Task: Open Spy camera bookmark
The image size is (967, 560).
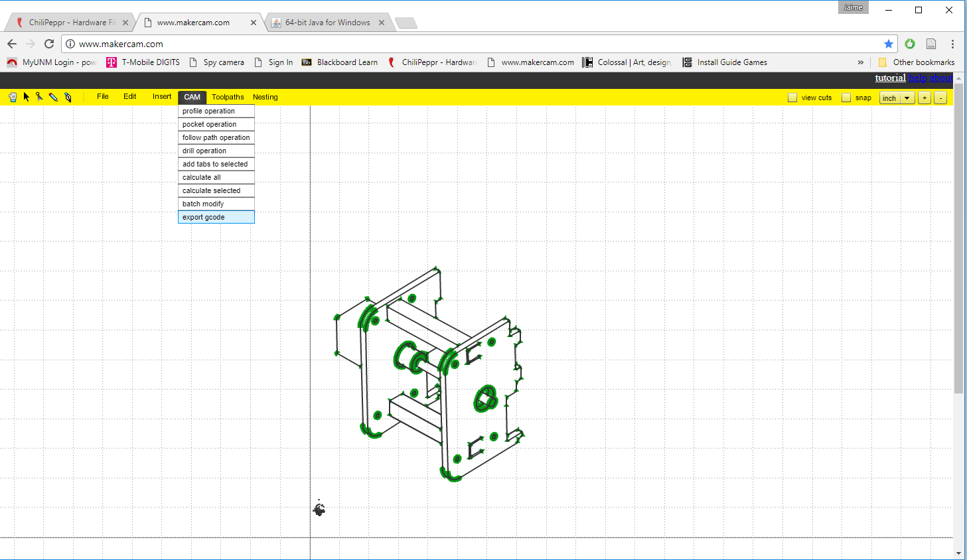Action: [217, 62]
